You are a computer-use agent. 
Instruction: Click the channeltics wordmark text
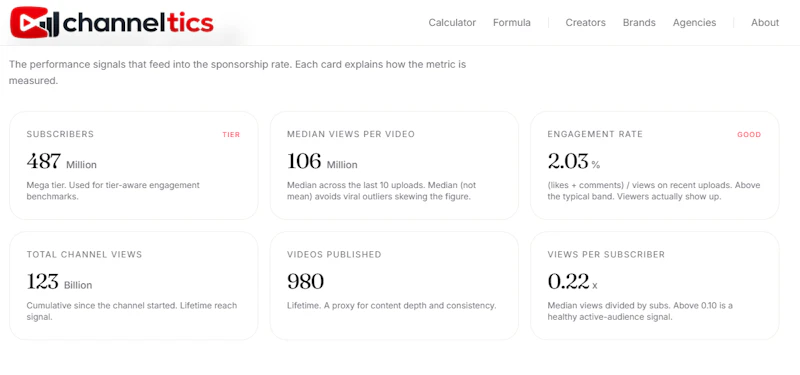pos(138,23)
